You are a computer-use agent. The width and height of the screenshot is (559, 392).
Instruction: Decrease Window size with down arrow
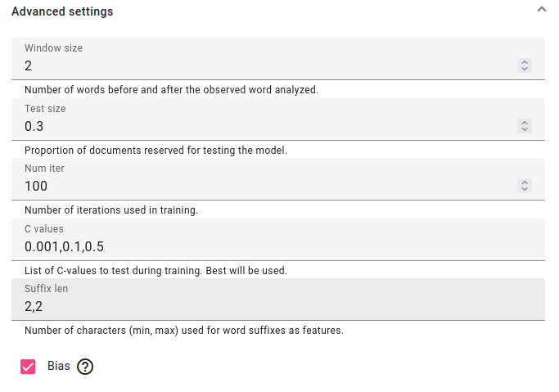(525, 69)
